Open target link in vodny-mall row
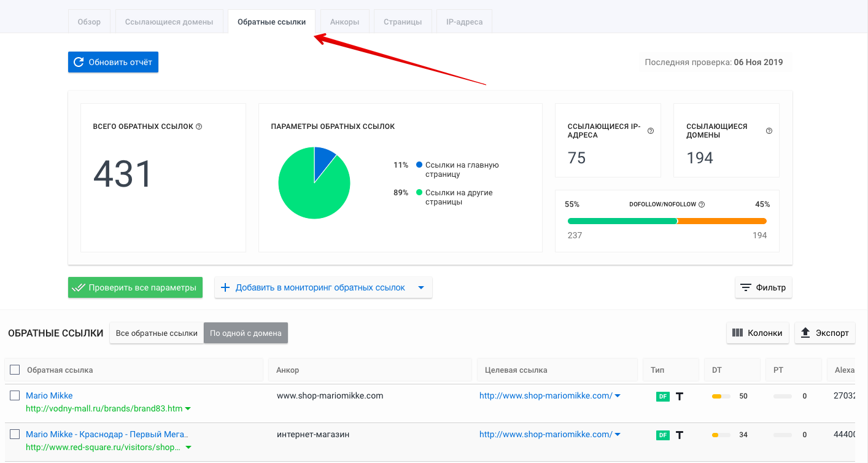Viewport: 868px width, 463px height. (546, 395)
